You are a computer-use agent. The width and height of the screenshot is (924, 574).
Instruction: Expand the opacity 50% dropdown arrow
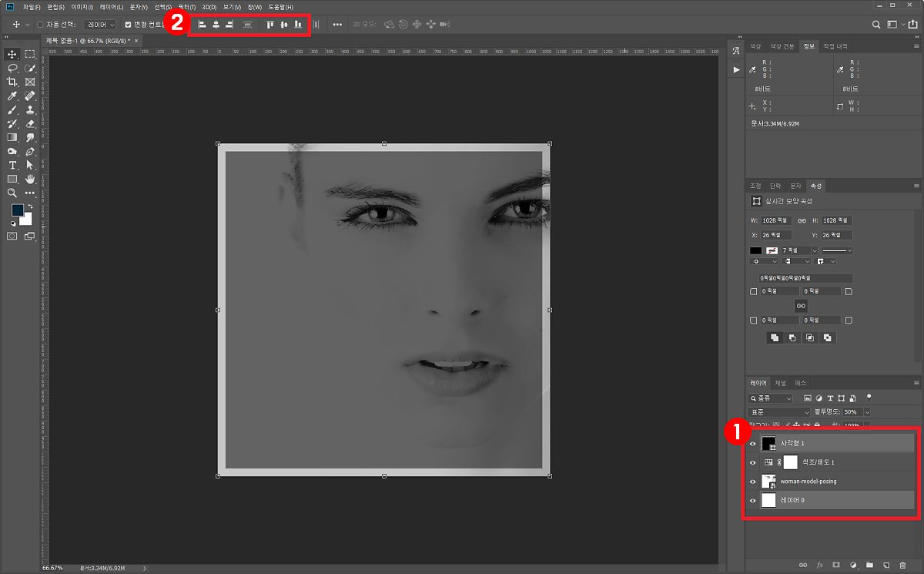(x=867, y=412)
